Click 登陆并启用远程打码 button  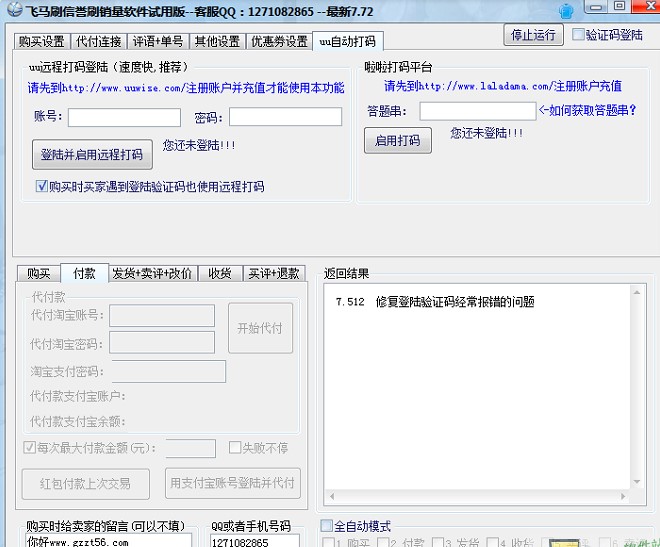(x=92, y=154)
